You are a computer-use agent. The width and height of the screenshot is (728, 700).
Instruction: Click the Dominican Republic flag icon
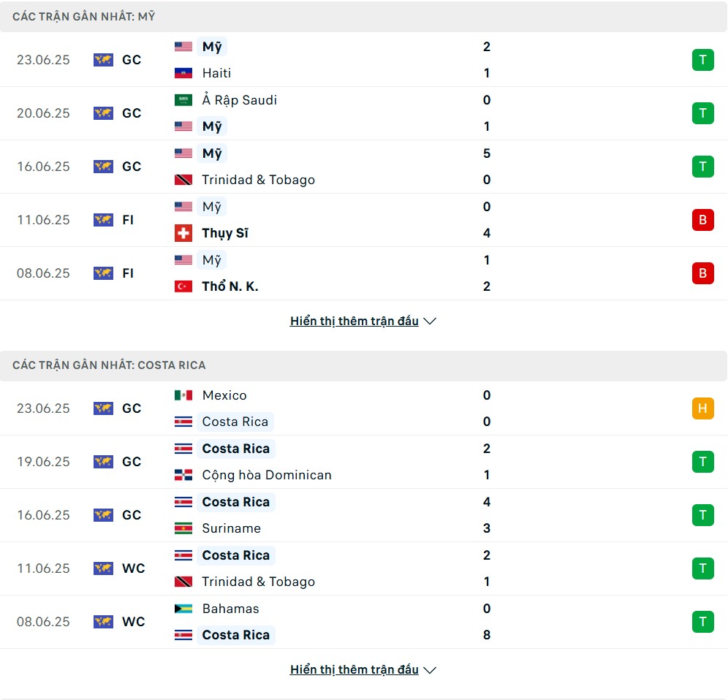click(183, 475)
